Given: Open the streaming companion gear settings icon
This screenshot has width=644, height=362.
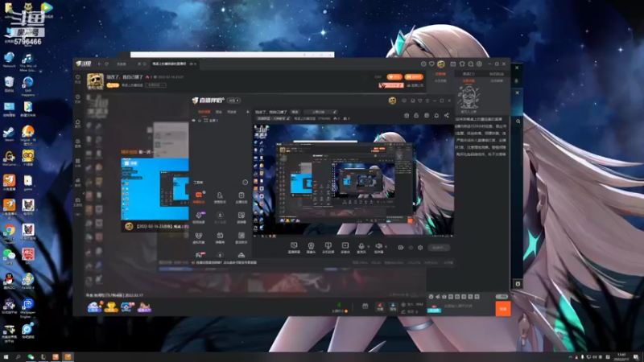Looking at the screenshot, I should point(420,248).
